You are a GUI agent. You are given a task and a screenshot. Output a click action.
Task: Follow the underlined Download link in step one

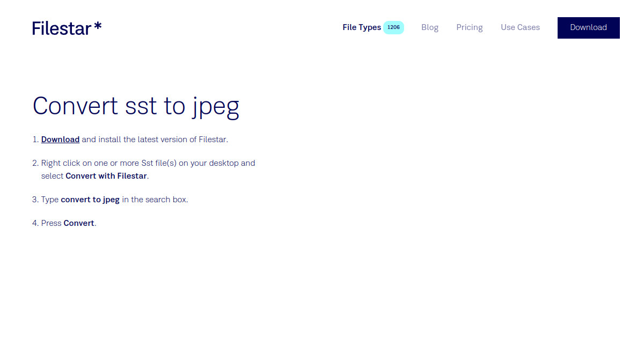point(60,139)
